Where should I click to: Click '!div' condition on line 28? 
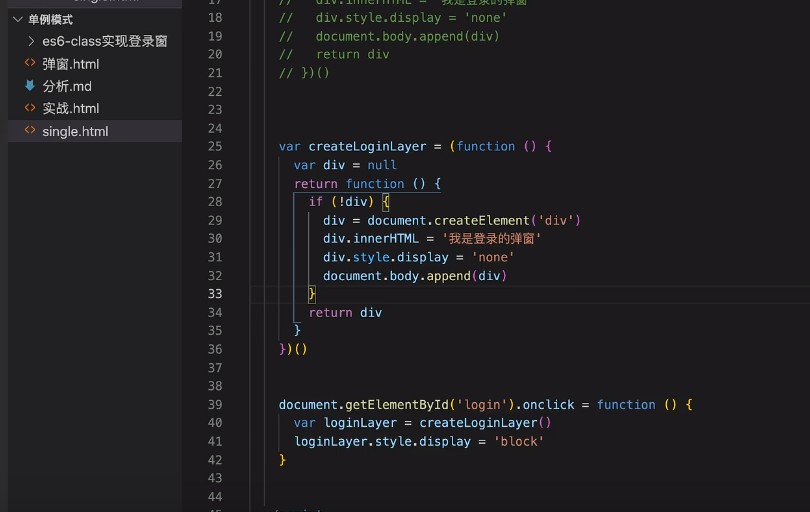352,202
